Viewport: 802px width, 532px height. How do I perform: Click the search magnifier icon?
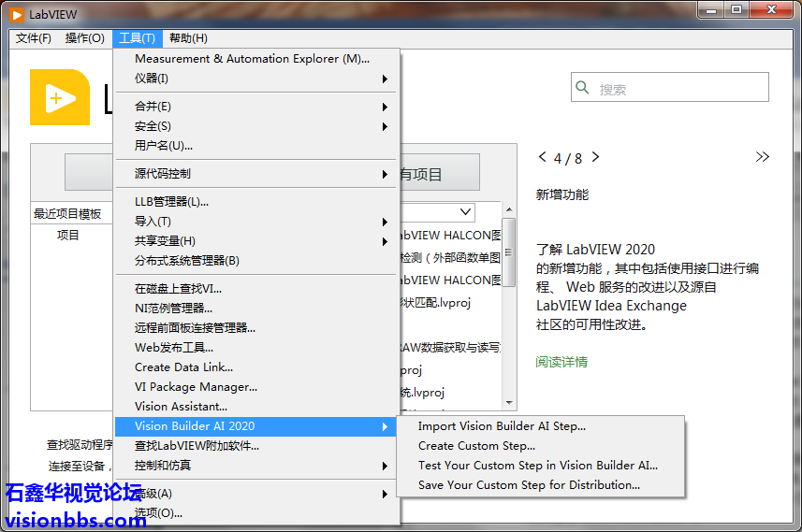(583, 88)
